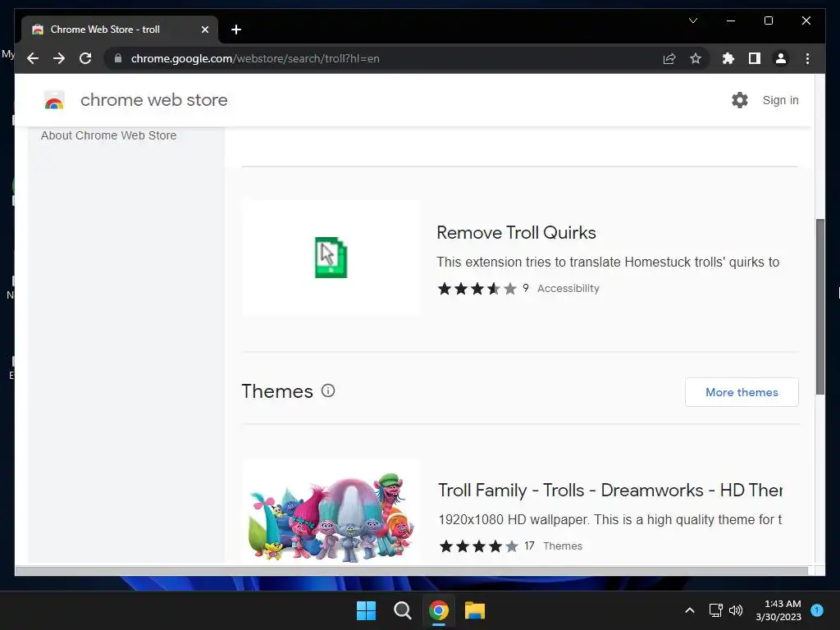This screenshot has height=630, width=840.
Task: Click the chrome web store title text
Action: click(153, 100)
